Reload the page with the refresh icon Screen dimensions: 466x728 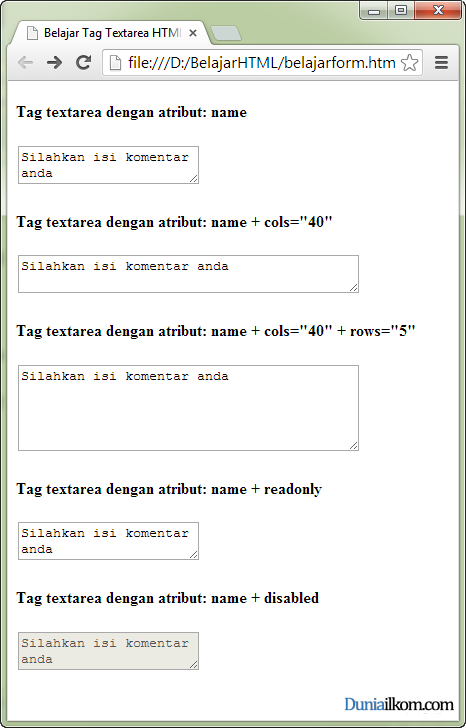[x=83, y=62]
